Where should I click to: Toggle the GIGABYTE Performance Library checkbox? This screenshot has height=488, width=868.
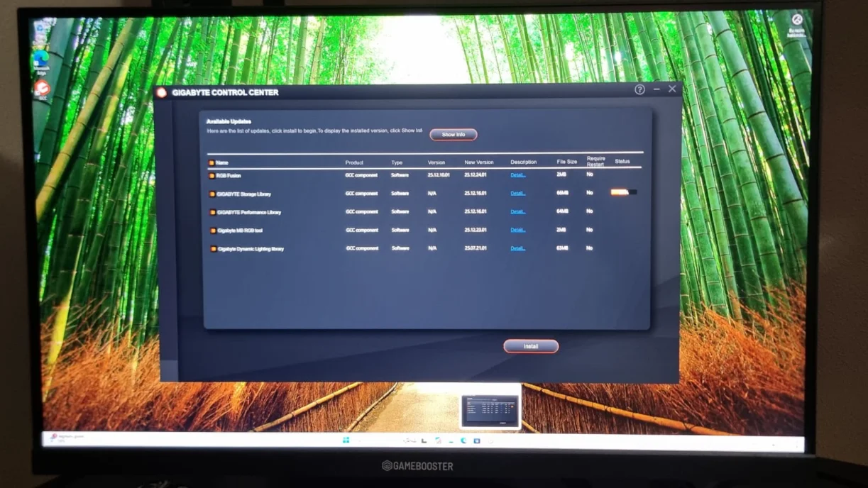tap(212, 212)
